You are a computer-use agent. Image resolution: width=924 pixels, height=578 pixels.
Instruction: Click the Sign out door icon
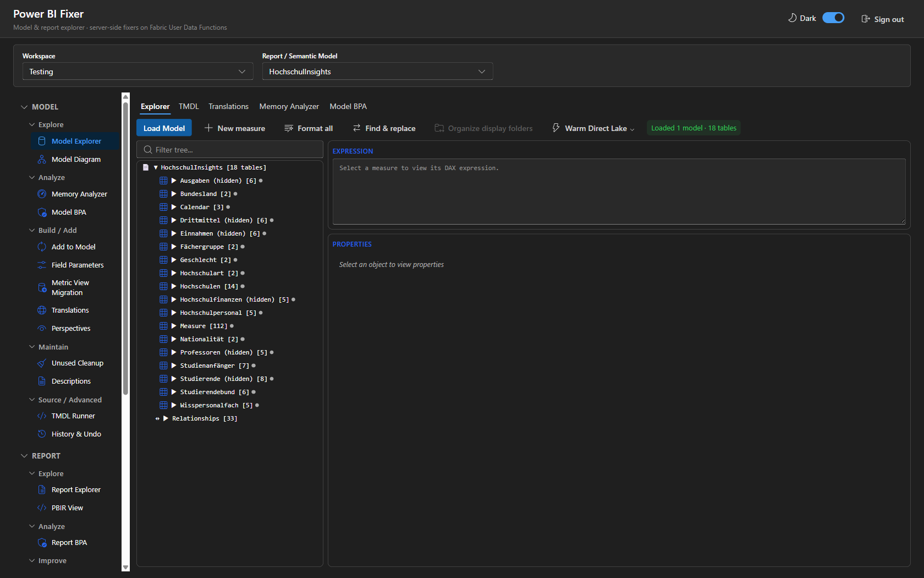[866, 19]
